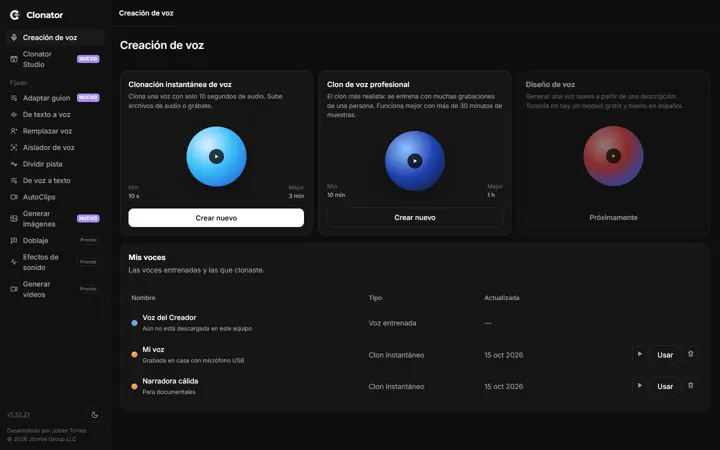Click the Nombre column header

(x=143, y=298)
